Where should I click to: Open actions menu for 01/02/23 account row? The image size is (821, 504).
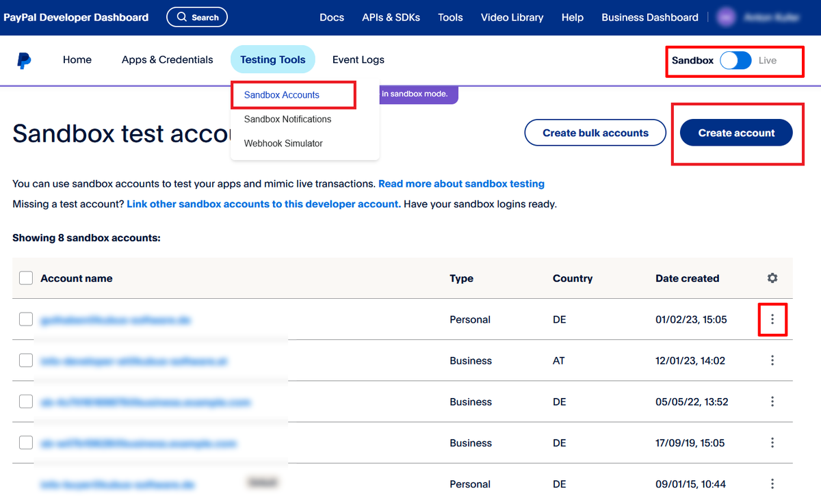[772, 319]
